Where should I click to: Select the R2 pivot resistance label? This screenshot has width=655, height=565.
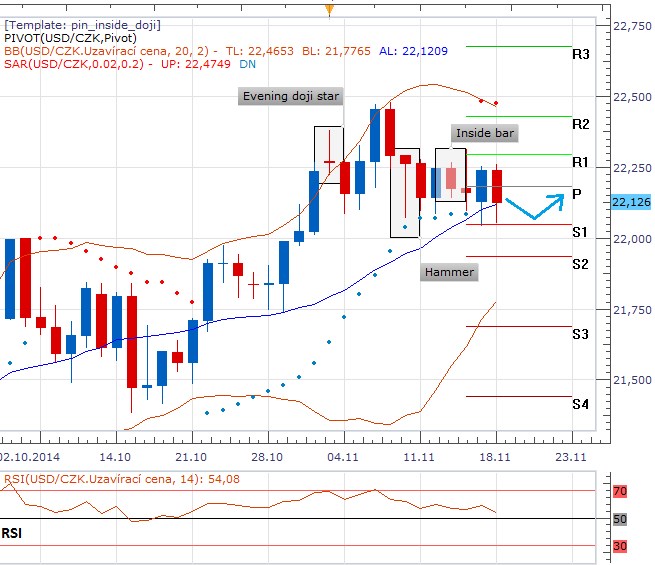(x=580, y=124)
